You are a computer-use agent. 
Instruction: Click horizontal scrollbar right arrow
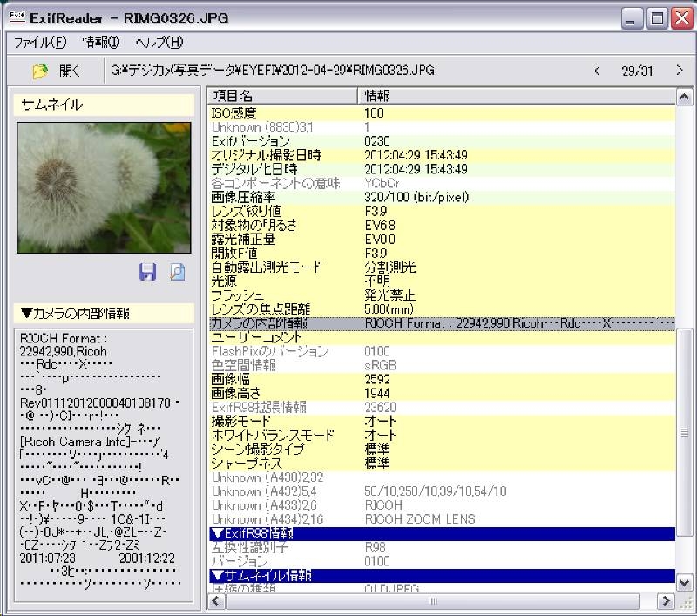point(666,601)
